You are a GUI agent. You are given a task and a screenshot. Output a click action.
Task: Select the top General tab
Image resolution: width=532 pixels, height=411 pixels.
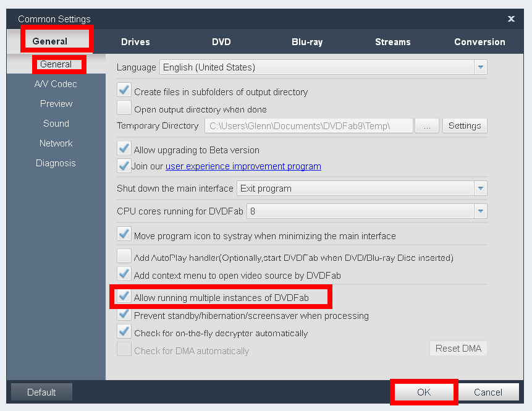(50, 41)
